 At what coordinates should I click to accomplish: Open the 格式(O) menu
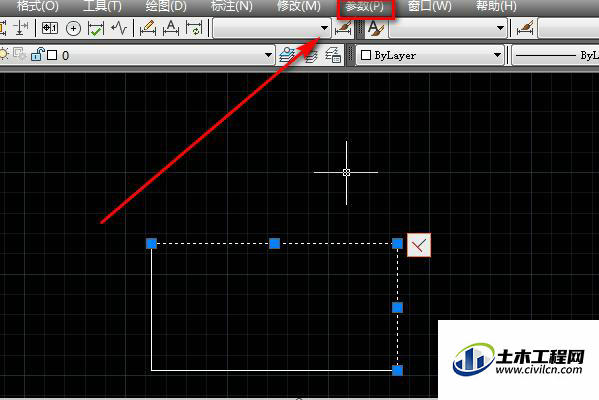[37, 6]
